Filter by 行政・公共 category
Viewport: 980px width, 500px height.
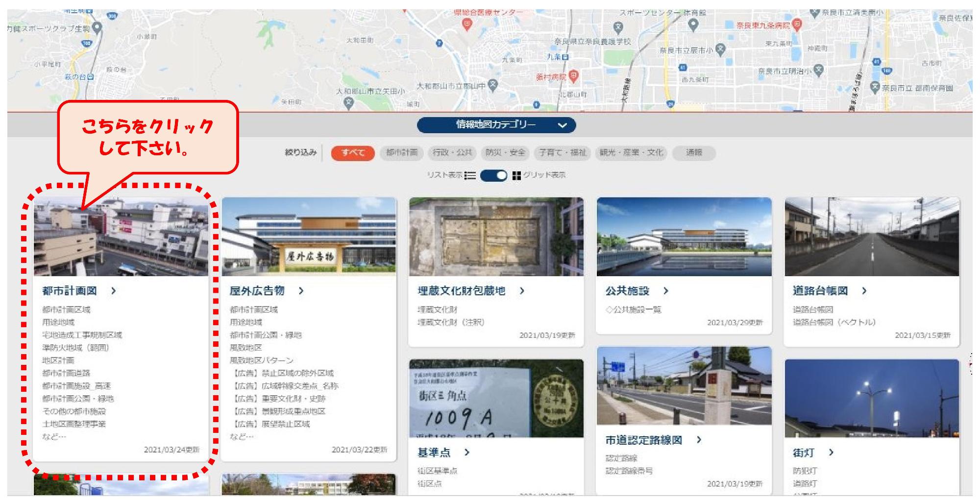point(452,153)
